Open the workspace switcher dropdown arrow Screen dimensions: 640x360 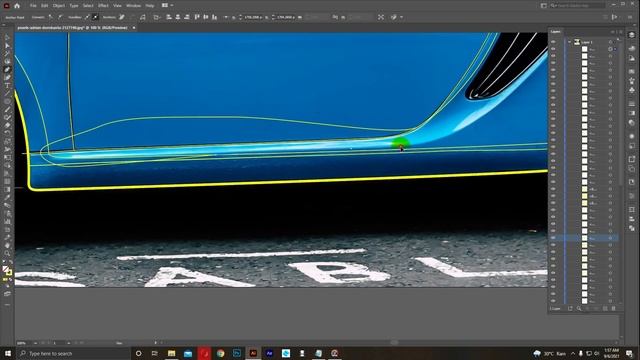tap(172, 6)
